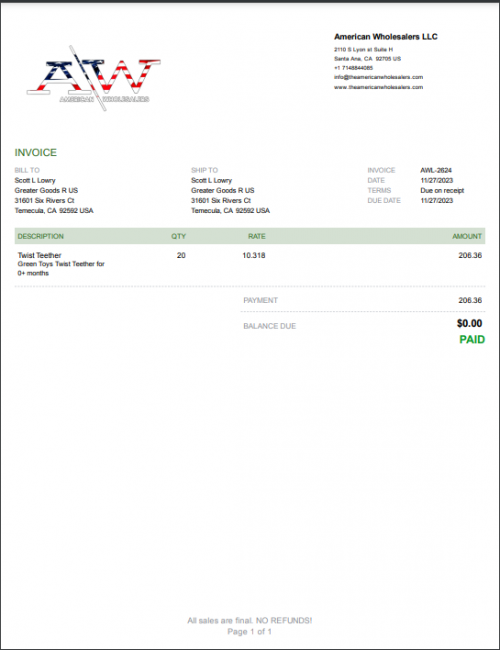The width and height of the screenshot is (500, 650).
Task: Click the green PAID status
Action: point(472,340)
